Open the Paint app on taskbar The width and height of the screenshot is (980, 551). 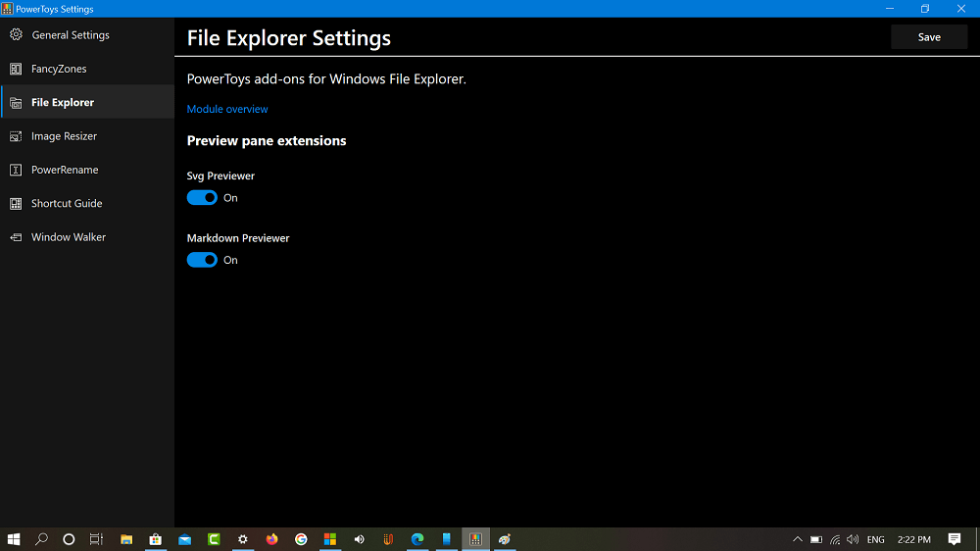pyautogui.click(x=505, y=539)
